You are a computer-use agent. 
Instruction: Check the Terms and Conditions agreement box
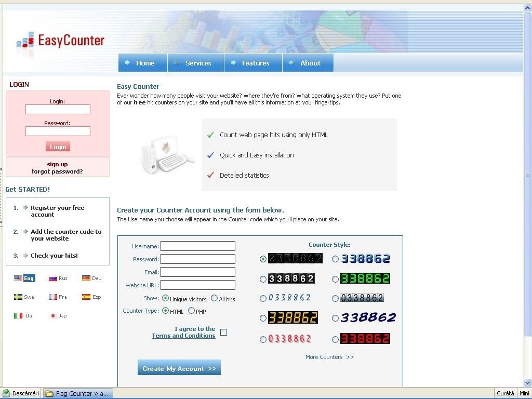tap(223, 332)
